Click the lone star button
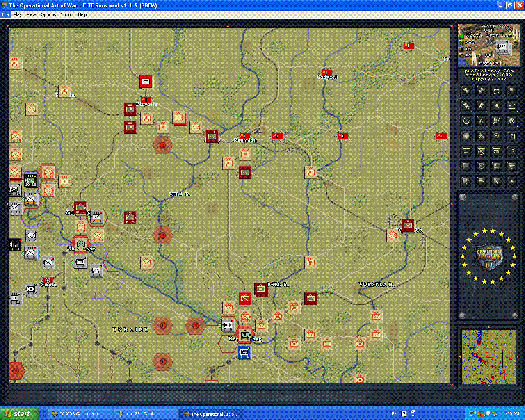Image resolution: width=525 pixels, height=420 pixels. 496,106
